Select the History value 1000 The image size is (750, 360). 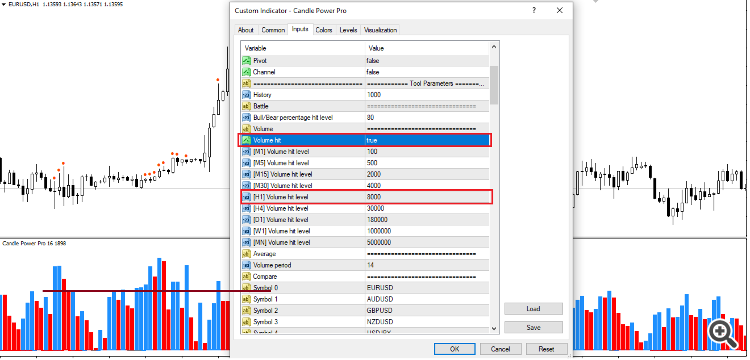(374, 95)
